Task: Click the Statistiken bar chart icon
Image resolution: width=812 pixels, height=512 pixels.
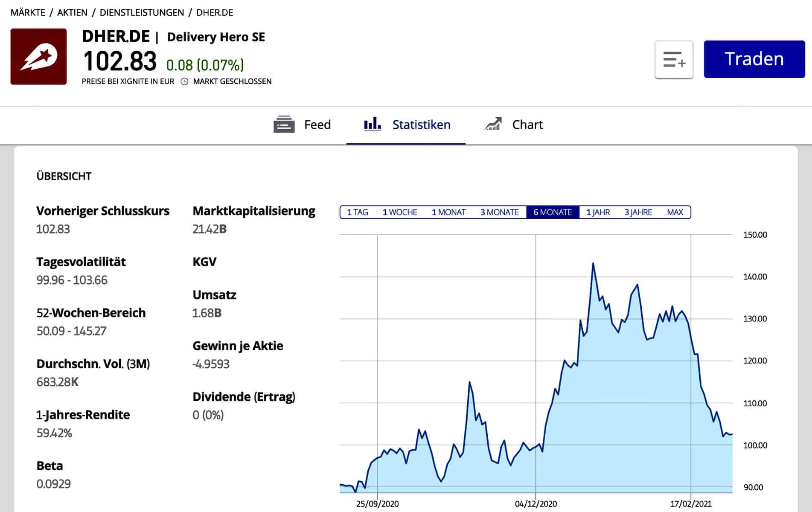Action: 372,124
